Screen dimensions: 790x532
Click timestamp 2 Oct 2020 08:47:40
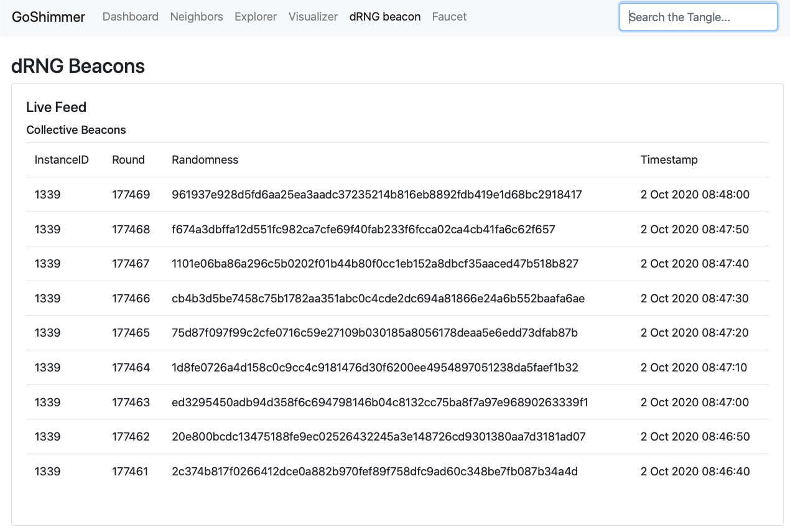pyautogui.click(x=695, y=264)
